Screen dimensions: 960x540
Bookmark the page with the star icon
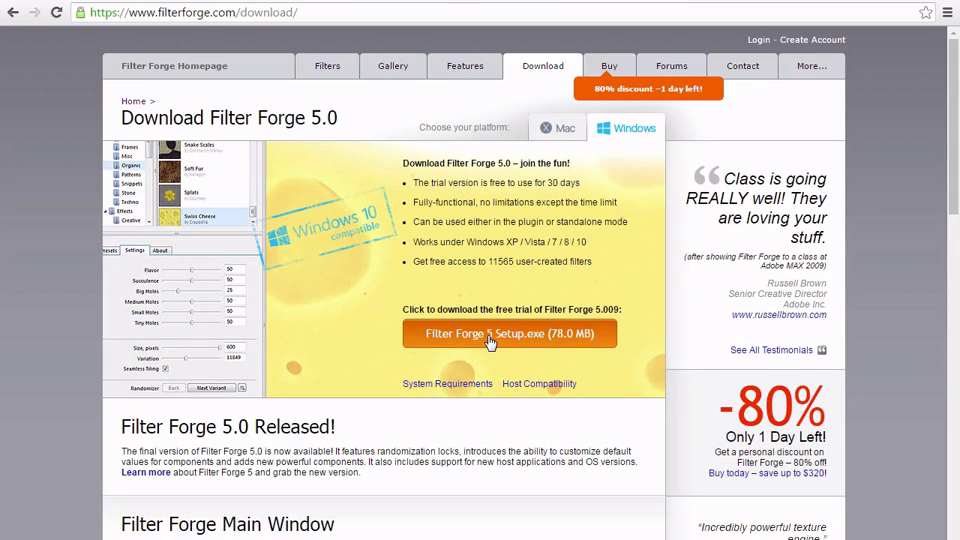coord(926,12)
